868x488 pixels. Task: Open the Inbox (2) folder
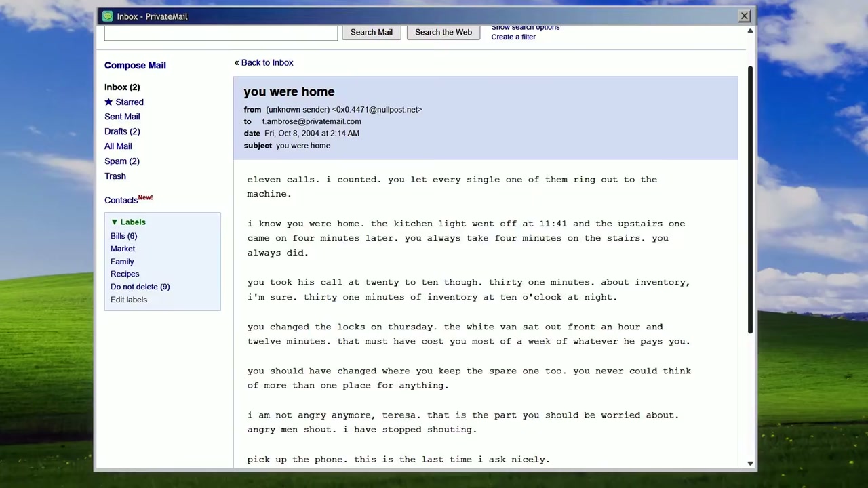click(122, 87)
